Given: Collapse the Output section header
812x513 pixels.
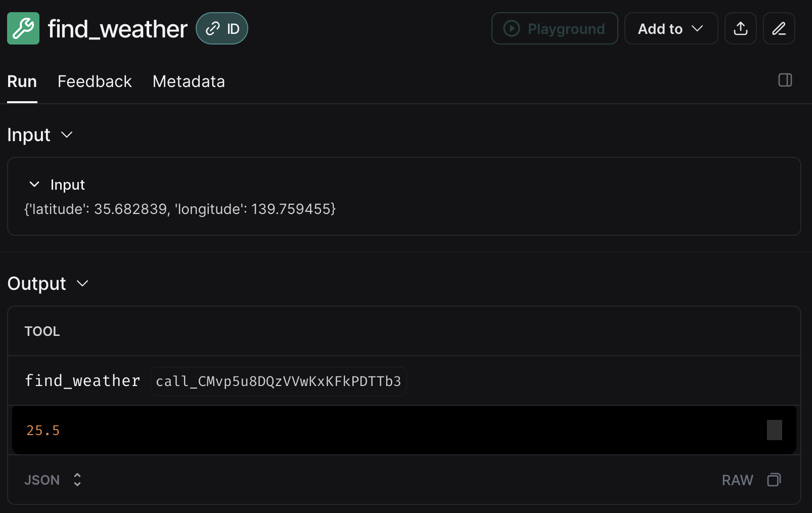Looking at the screenshot, I should click(48, 283).
